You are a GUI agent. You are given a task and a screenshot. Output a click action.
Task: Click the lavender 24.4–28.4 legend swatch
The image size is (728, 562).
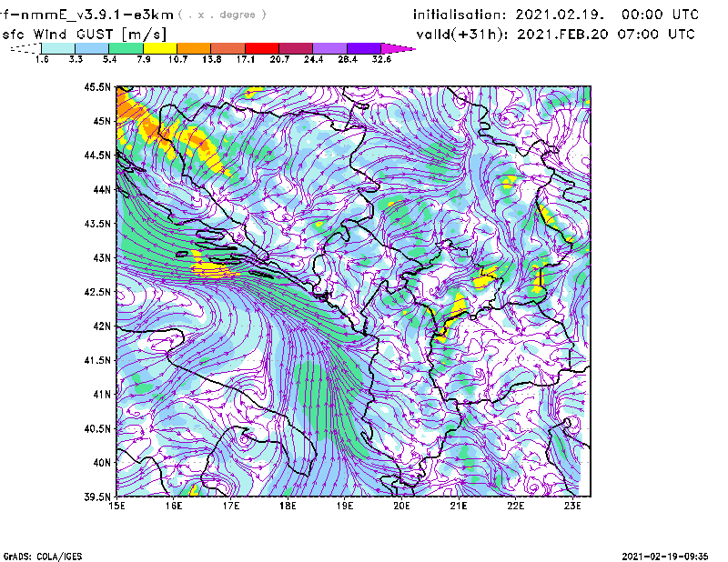(x=329, y=48)
